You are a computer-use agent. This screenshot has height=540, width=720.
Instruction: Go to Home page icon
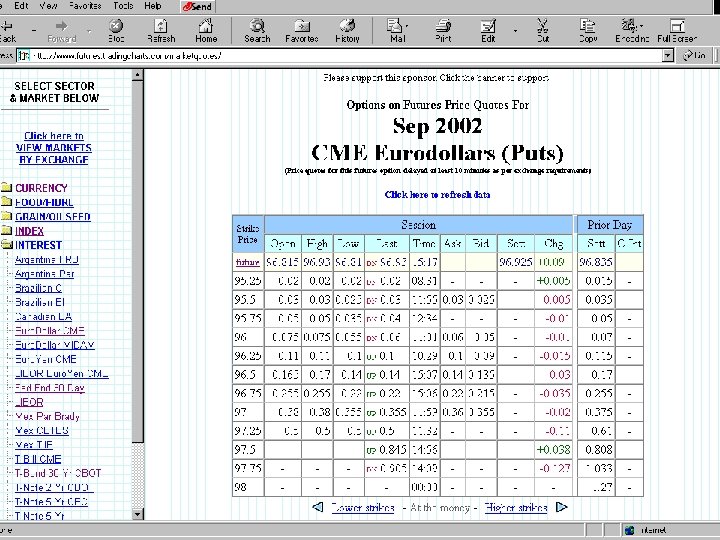tap(206, 31)
